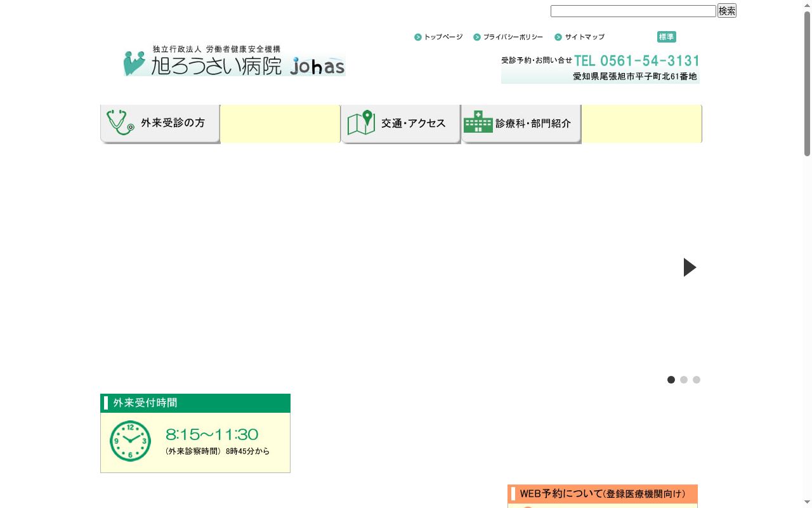The image size is (812, 508).
Task: Open the 診療科・部門紹介 menu item
Action: pos(521,124)
